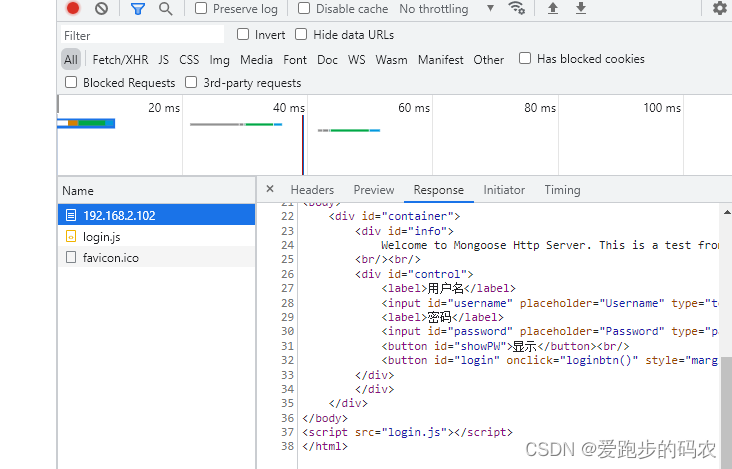Click the div id control line
732x469 pixels.
click(414, 274)
